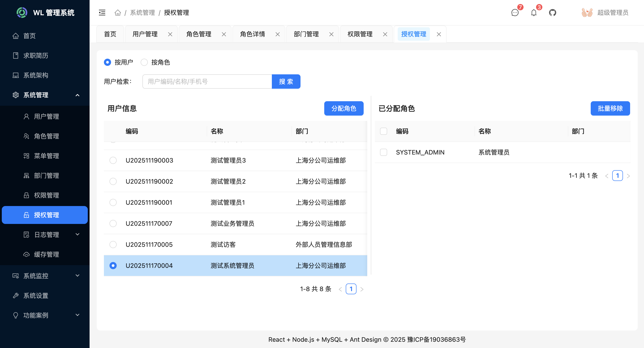Select the radio for user U202511190001
This screenshot has height=348, width=644.
tap(113, 202)
